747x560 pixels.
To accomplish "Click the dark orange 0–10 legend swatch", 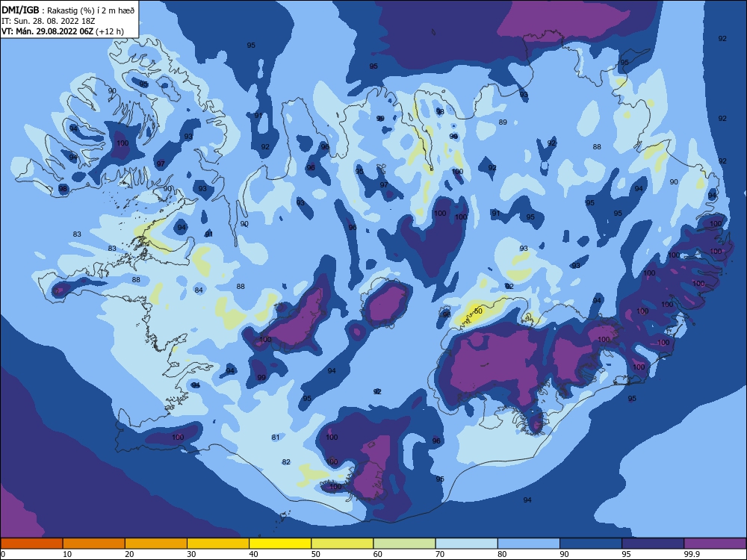I will point(31,544).
